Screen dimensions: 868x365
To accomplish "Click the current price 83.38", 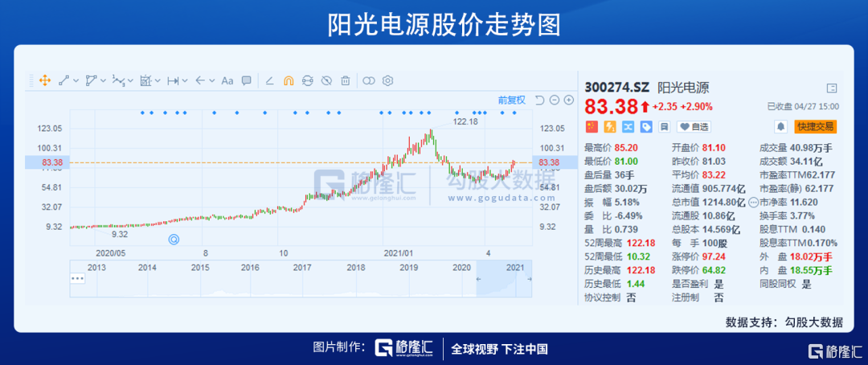I will click(612, 106).
